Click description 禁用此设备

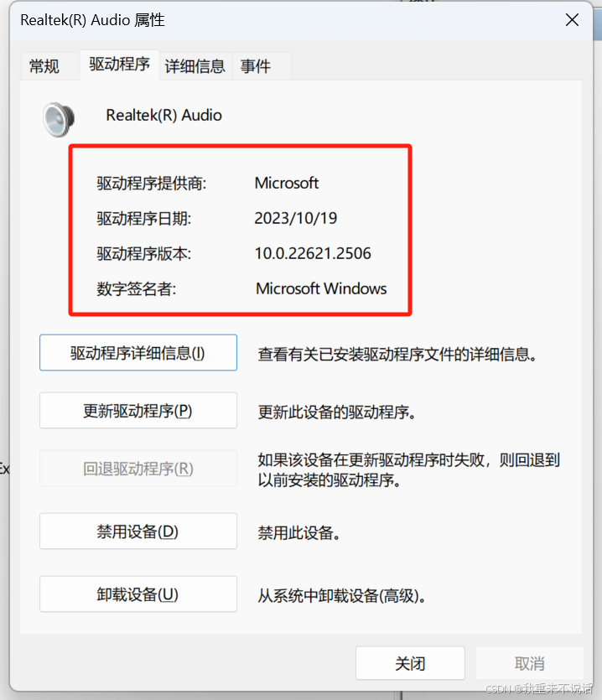coord(299,532)
